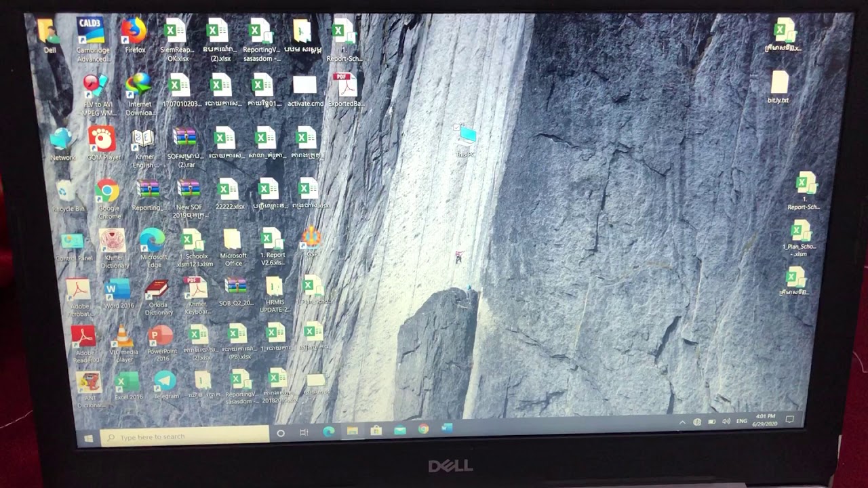The image size is (868, 488).
Task: Open Microsoft Store from the taskbar
Action: [x=376, y=430]
